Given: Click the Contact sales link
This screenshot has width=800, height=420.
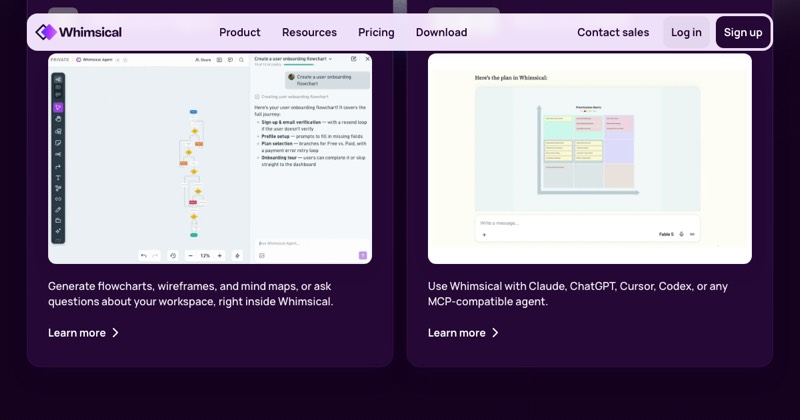Looking at the screenshot, I should [x=613, y=32].
